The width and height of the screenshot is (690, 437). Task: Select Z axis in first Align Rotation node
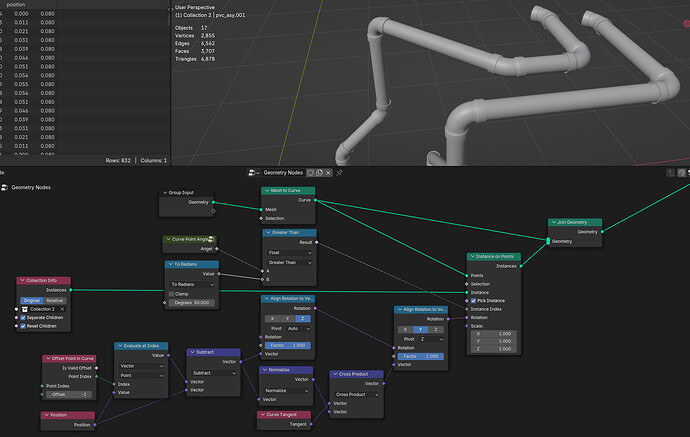[x=302, y=319]
